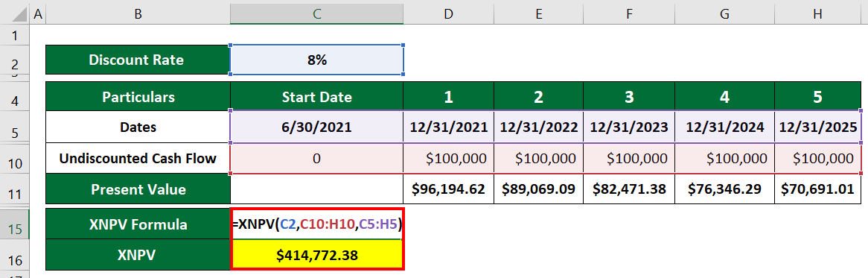The width and height of the screenshot is (868, 278).
Task: Click $100,000 cash flow under 12/31/2021
Action: pyautogui.click(x=449, y=159)
